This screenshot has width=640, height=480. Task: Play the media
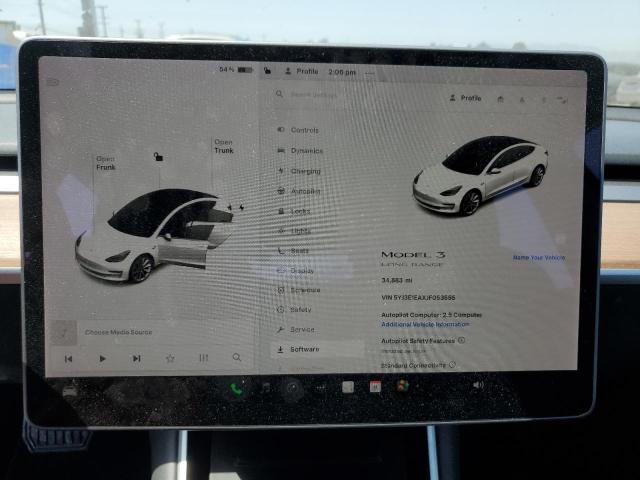(102, 359)
